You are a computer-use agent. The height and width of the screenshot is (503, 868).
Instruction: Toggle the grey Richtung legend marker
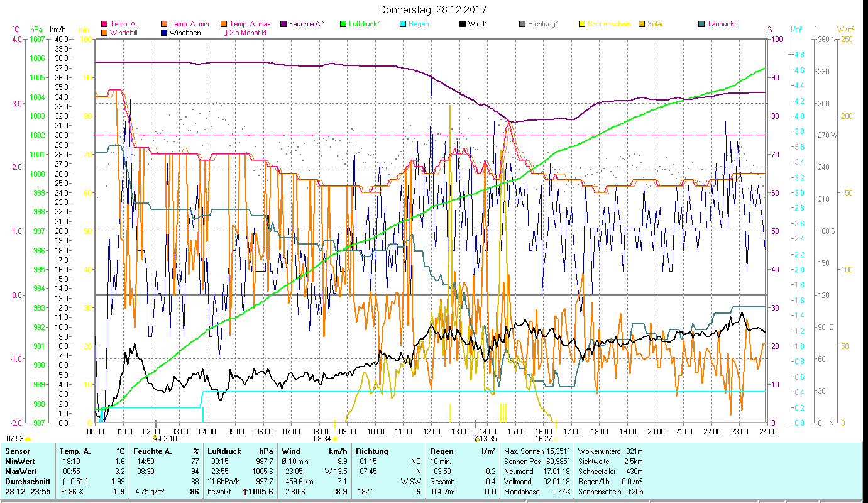(522, 24)
